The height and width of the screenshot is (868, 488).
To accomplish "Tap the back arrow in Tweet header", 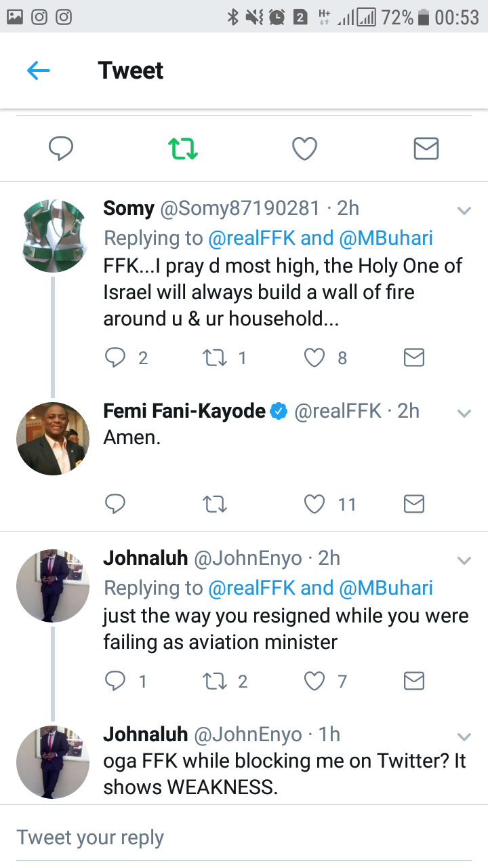I will pos(39,71).
